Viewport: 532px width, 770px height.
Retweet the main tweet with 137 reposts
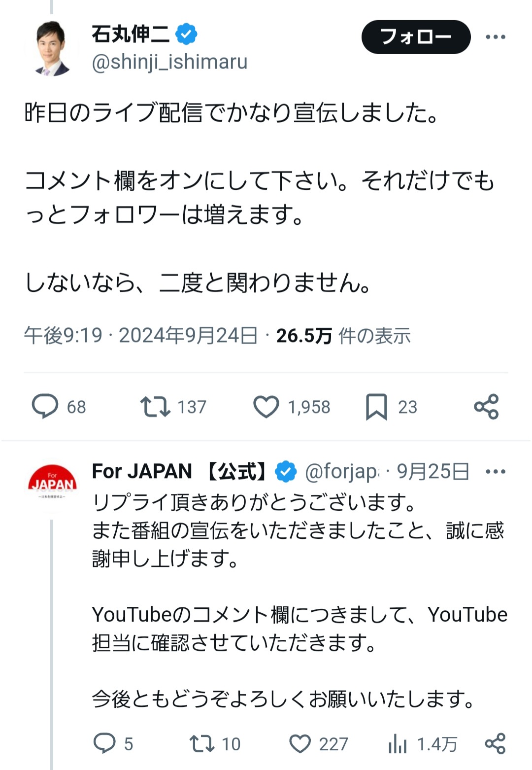155,407
